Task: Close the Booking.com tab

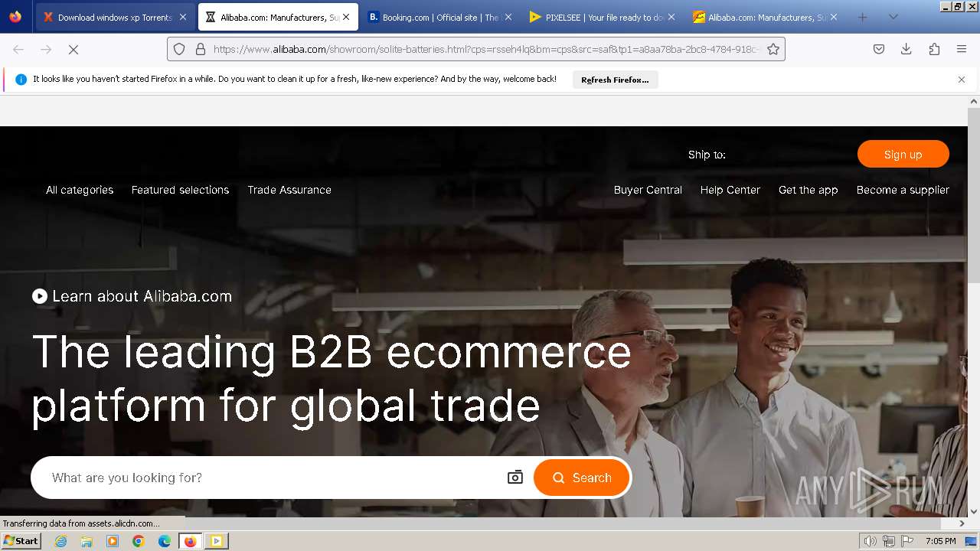Action: pos(508,17)
